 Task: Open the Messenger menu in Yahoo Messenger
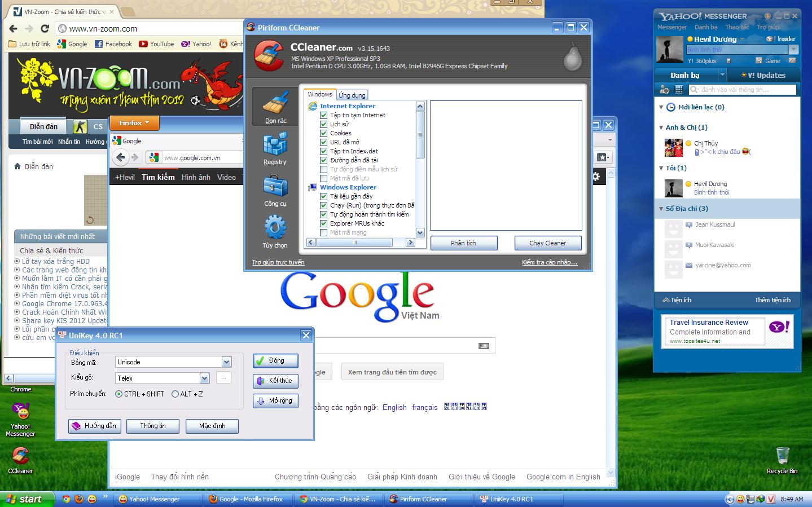[x=671, y=27]
